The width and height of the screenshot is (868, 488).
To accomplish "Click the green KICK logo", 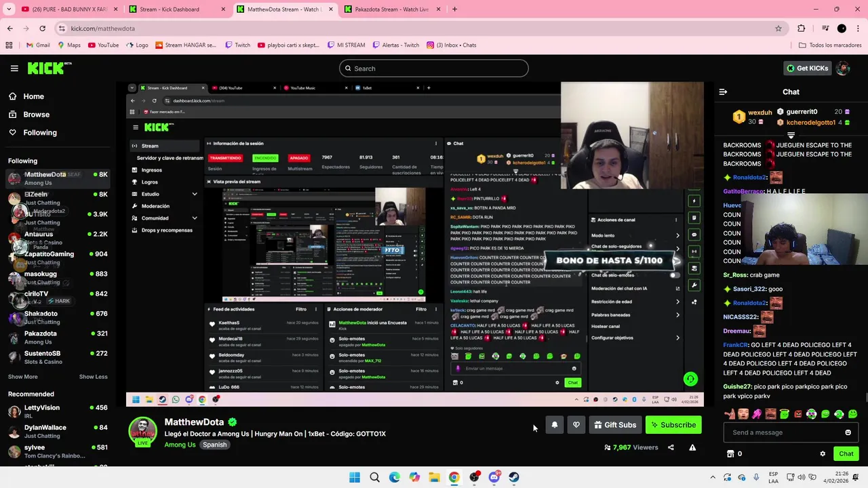I will point(49,68).
